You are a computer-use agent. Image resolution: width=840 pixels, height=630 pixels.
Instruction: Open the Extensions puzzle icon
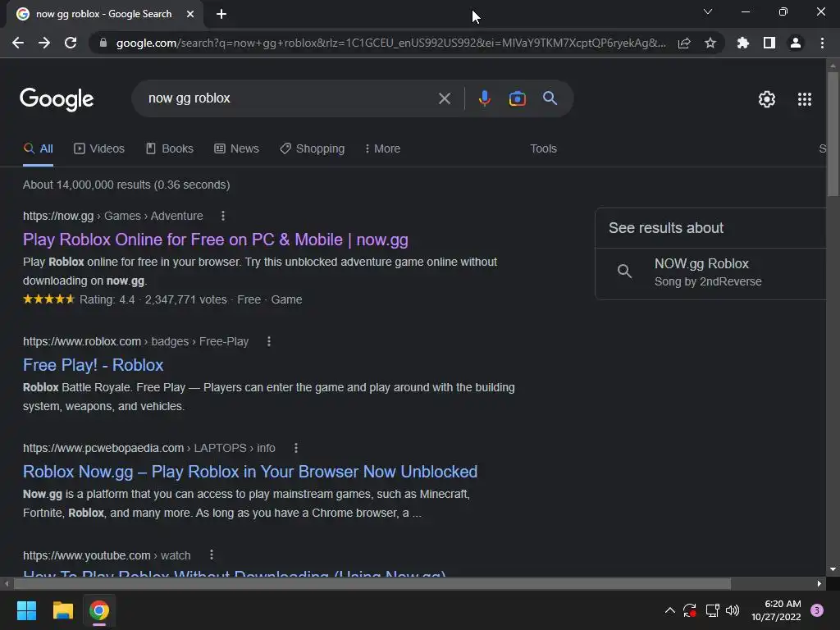tap(743, 43)
